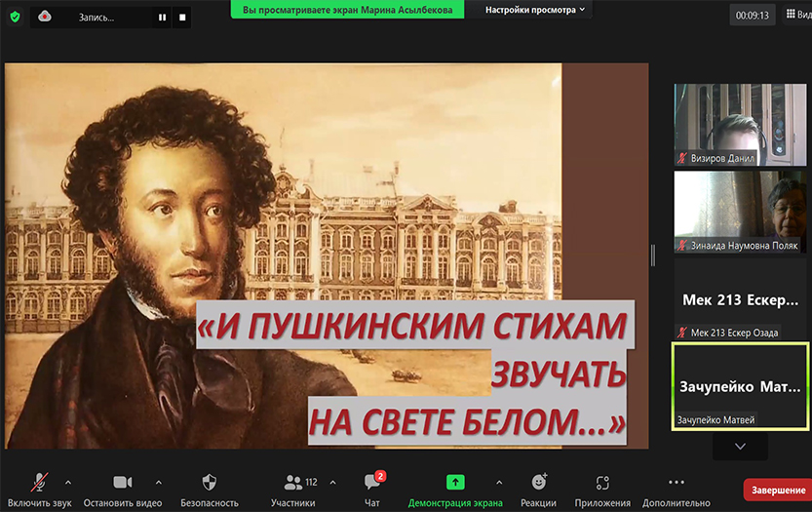
Task: Select Зинаида Наумовна Поляк video thumbnail
Action: 740,212
